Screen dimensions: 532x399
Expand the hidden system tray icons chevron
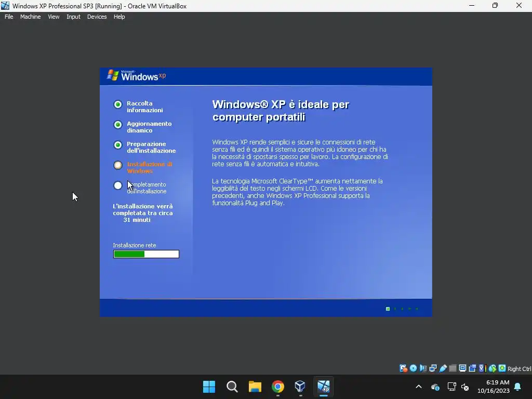(x=419, y=387)
